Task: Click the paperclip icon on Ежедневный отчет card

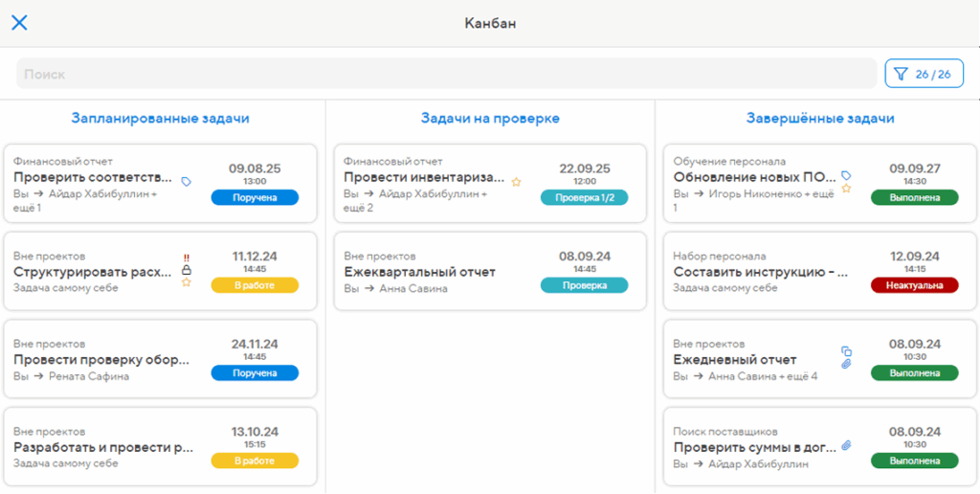Action: (846, 363)
